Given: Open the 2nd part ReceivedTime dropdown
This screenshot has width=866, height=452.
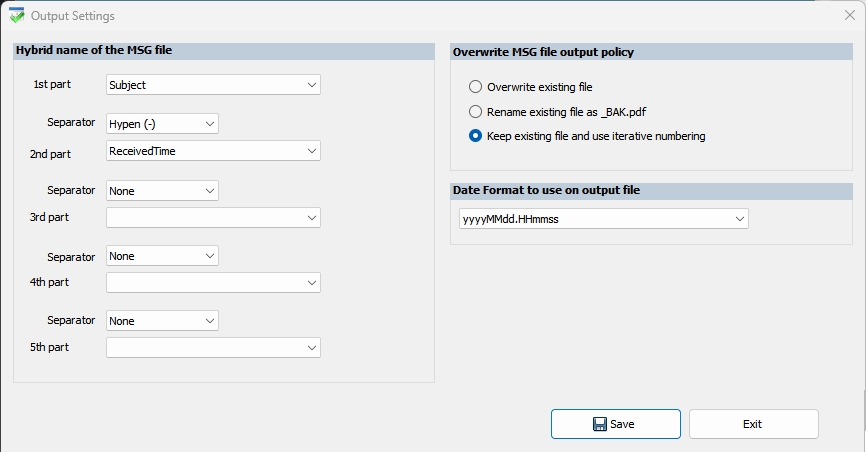Looking at the screenshot, I should [x=213, y=151].
